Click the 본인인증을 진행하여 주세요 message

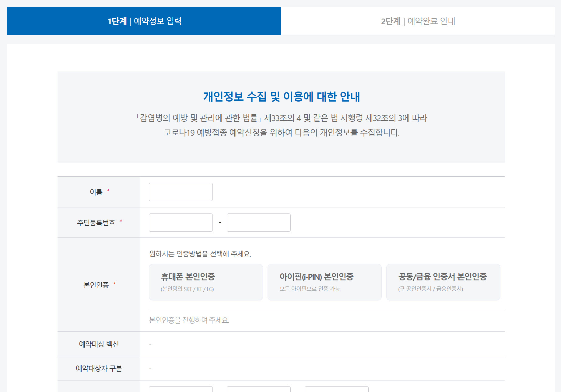(x=189, y=320)
